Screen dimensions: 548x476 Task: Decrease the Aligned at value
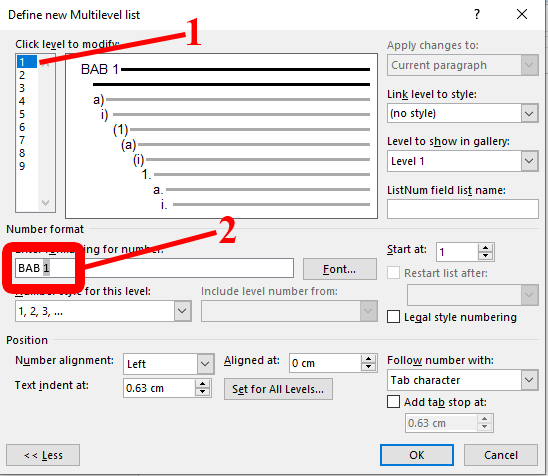pyautogui.click(x=368, y=367)
